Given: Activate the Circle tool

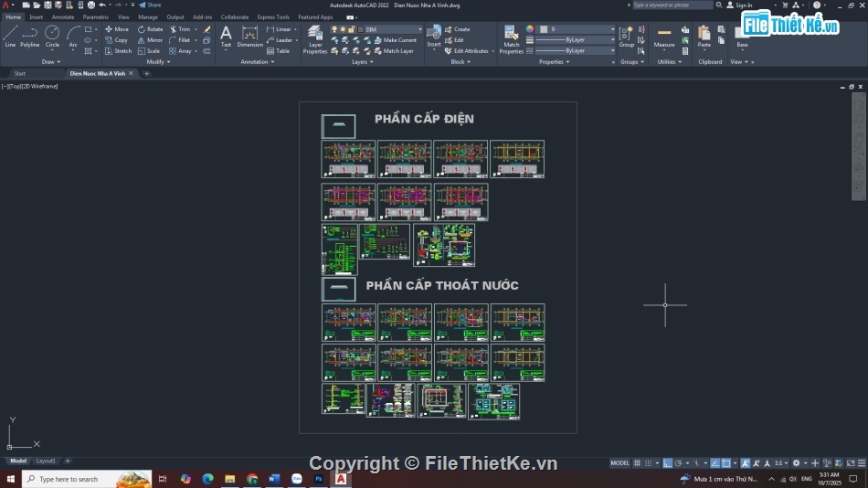Looking at the screenshot, I should point(52,36).
